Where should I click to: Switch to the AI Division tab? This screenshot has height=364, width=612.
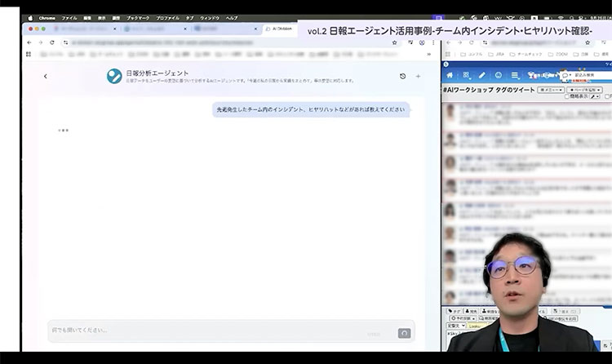pyautogui.click(x=282, y=29)
